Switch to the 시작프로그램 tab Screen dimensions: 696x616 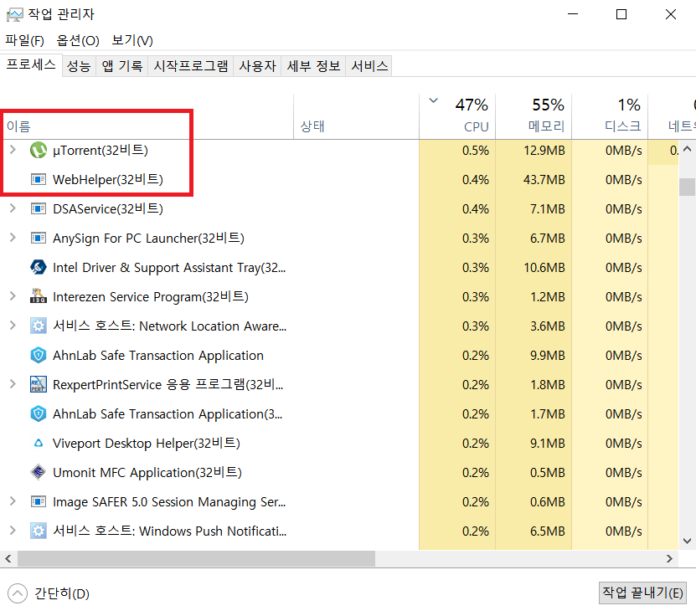(190, 66)
